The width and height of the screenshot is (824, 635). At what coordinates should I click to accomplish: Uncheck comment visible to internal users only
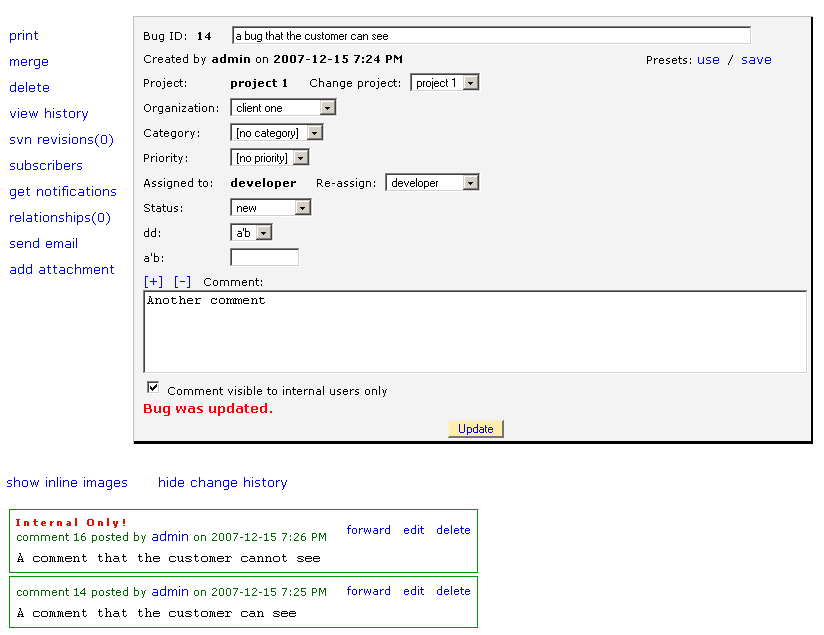[x=153, y=387]
